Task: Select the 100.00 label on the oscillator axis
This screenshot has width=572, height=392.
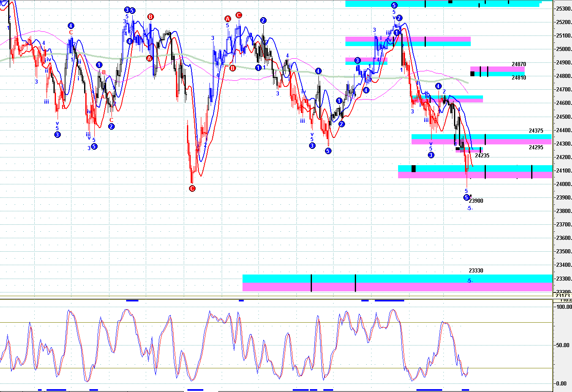Action: (564, 307)
